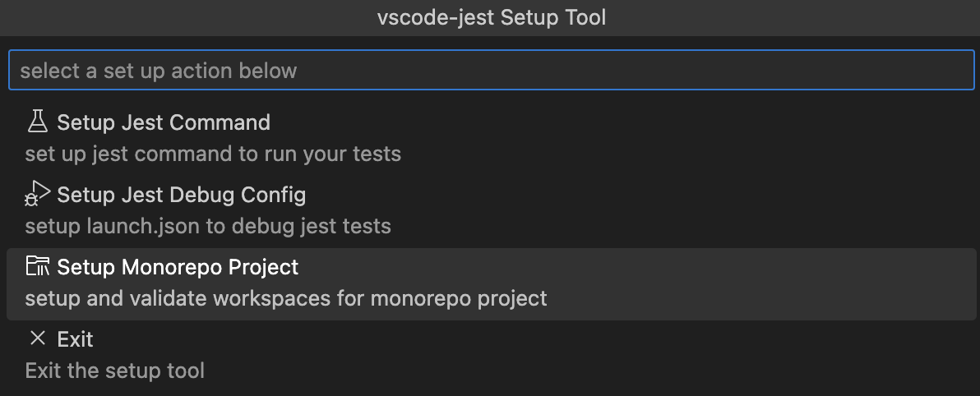Select Exit to leave the setup tool
This screenshot has width=980, height=396.
75,339
